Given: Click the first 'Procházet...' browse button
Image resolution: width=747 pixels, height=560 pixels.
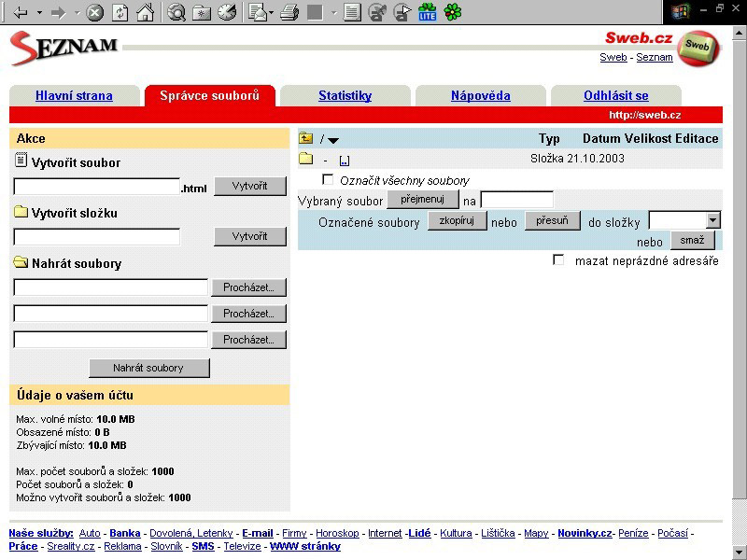Looking at the screenshot, I should 248,287.
